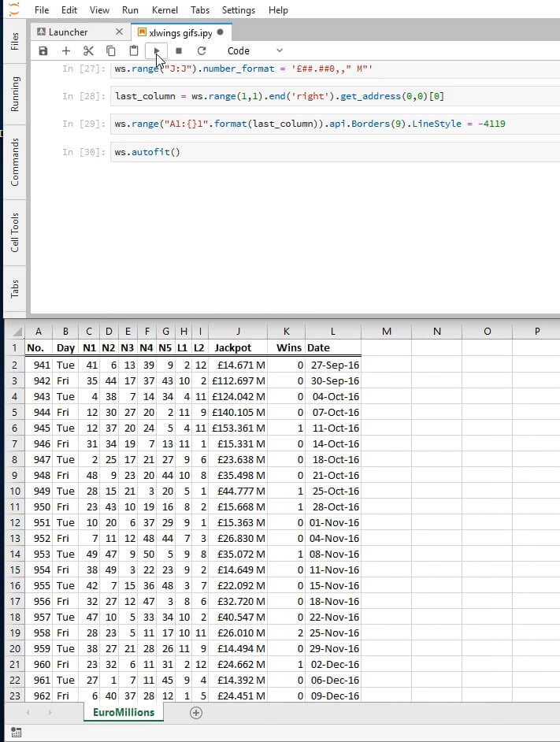Close the Launcher tab
Viewport: 560px width, 742px height.
pos(119,32)
